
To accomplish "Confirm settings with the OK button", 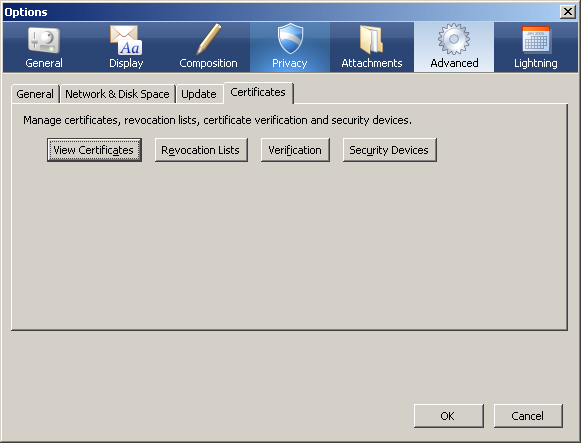I will (448, 416).
